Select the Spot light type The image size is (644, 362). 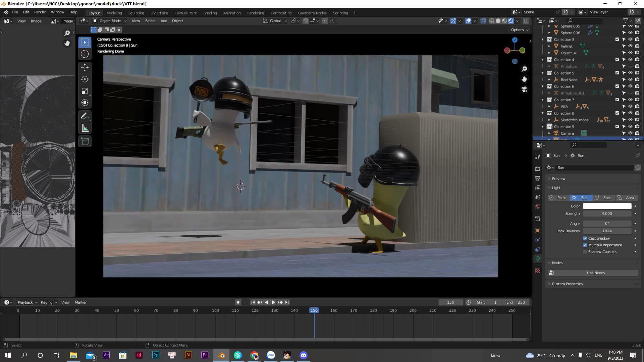604,198
